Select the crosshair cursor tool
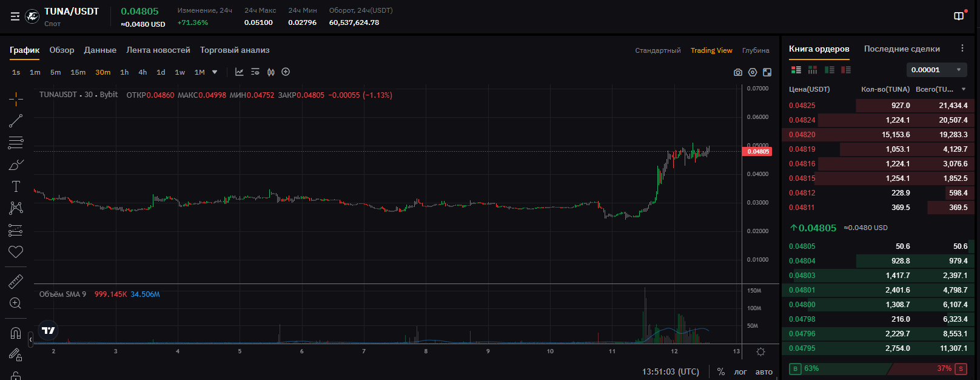The height and width of the screenshot is (380, 980). coord(16,98)
